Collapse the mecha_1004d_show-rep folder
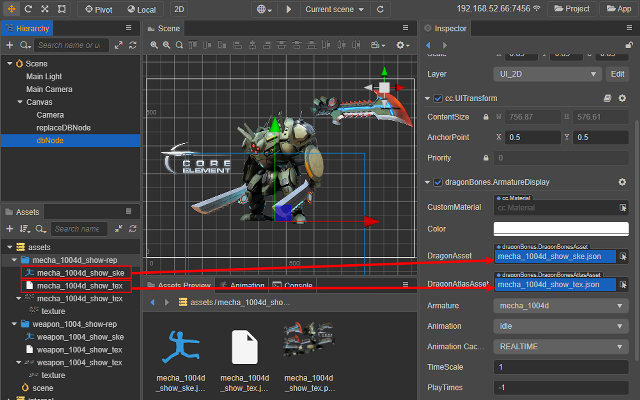This screenshot has width=640, height=400. (14, 260)
